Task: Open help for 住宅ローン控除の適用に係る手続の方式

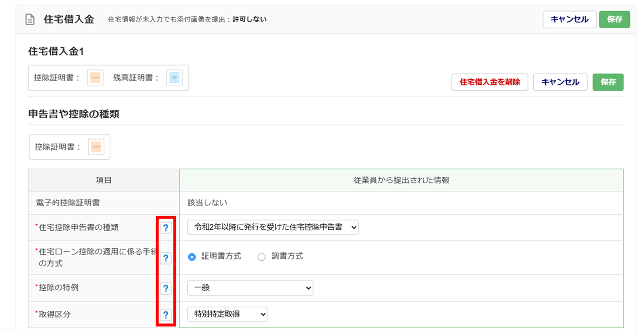Action: click(166, 258)
